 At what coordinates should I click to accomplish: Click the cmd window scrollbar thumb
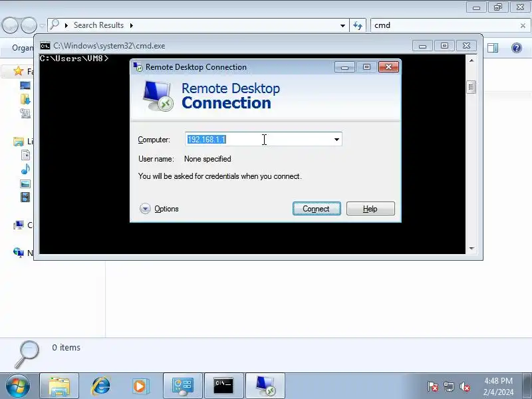coord(471,87)
